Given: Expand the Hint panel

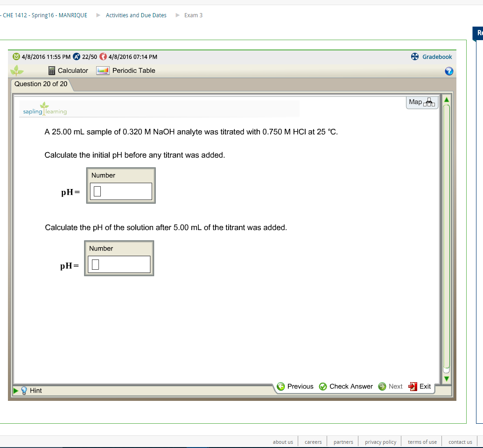Looking at the screenshot, I should coord(16,391).
